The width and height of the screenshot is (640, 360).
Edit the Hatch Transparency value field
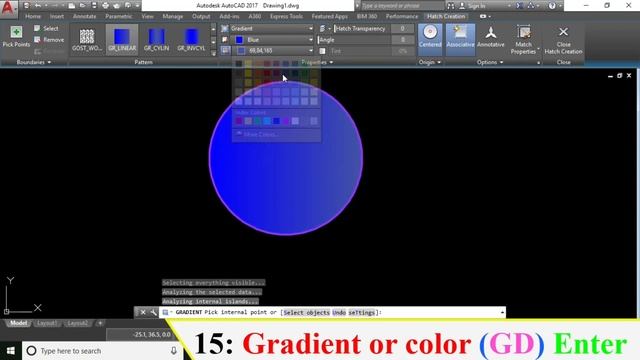(x=402, y=29)
